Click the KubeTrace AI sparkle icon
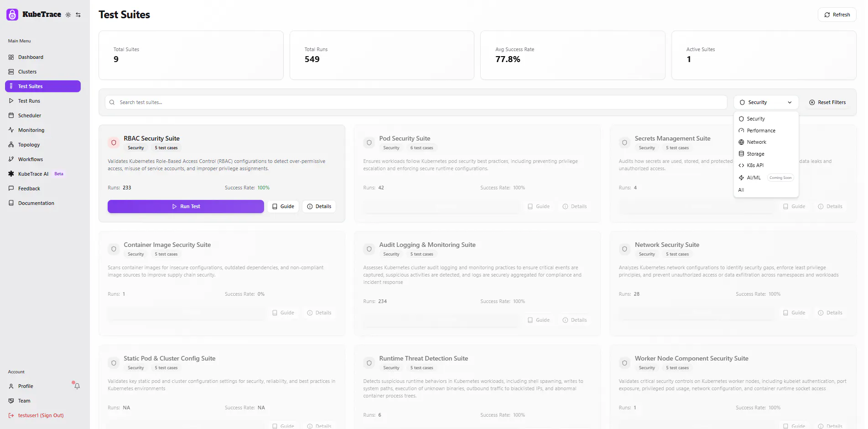868x429 pixels. pyautogui.click(x=11, y=174)
